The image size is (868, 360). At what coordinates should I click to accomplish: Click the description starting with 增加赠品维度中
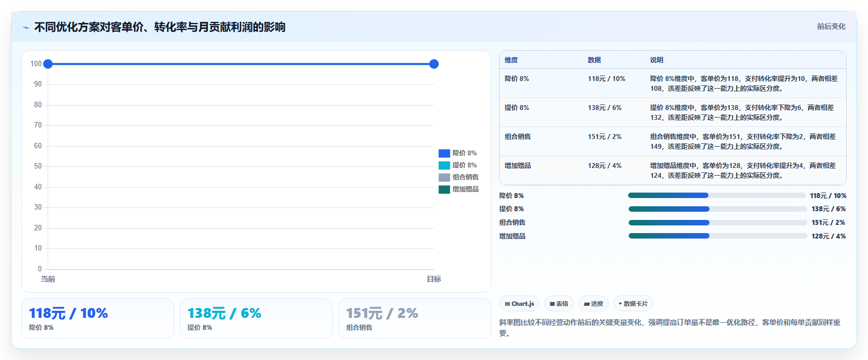pyautogui.click(x=743, y=171)
